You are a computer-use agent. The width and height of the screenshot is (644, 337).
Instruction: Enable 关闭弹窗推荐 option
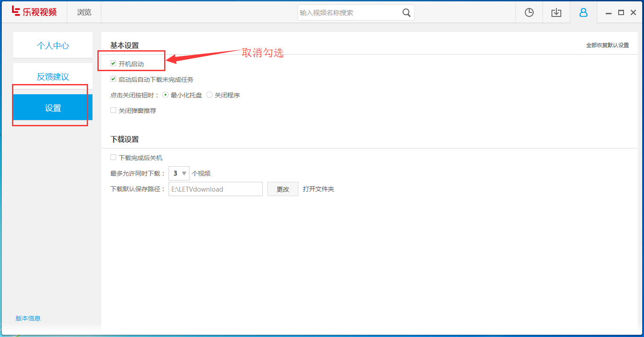click(113, 110)
